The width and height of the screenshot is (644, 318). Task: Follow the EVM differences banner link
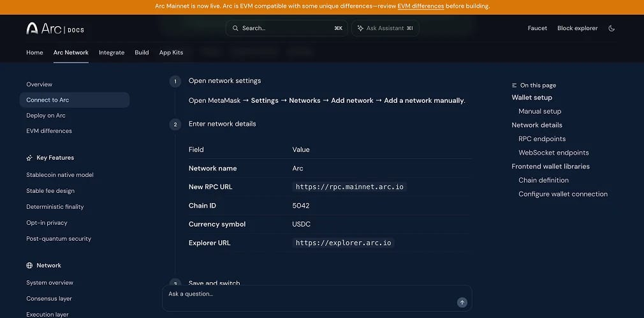(x=421, y=6)
